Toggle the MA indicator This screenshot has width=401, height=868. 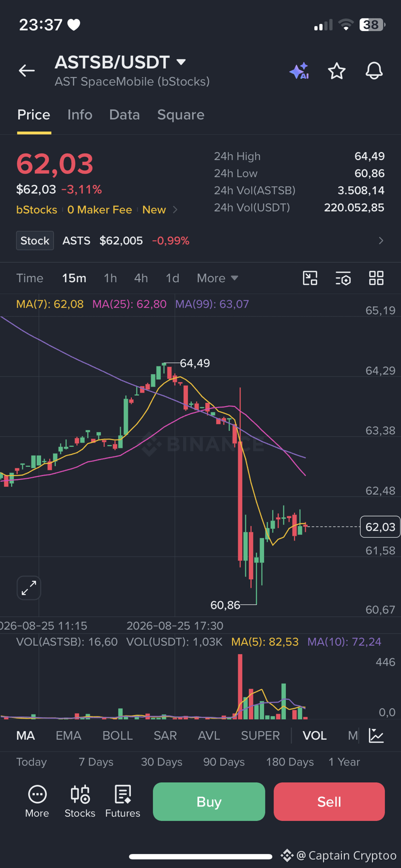pyautogui.click(x=26, y=735)
